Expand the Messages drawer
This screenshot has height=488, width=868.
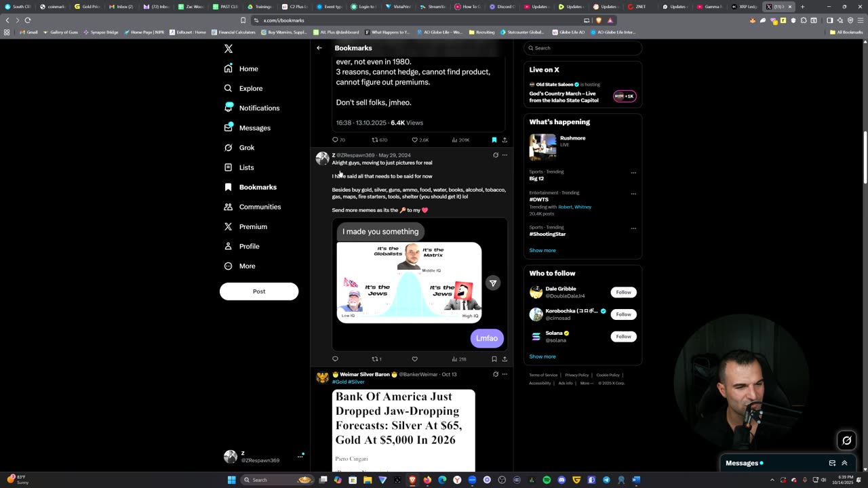pyautogui.click(x=844, y=463)
